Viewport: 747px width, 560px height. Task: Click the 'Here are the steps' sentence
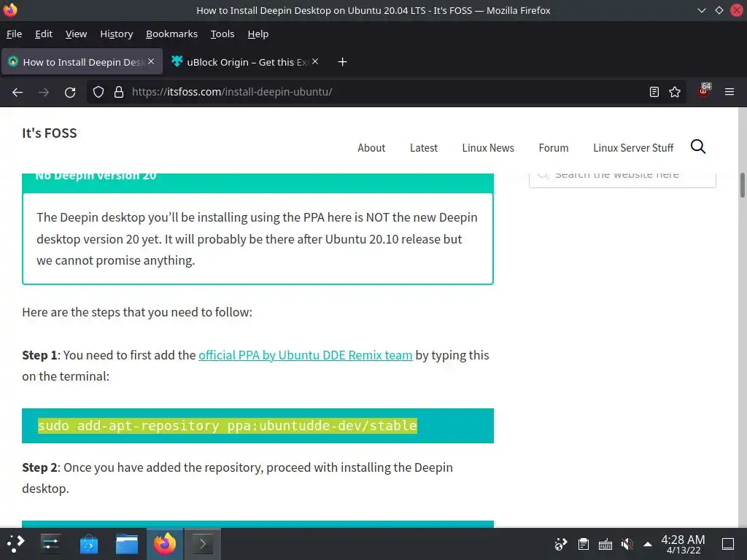137,312
